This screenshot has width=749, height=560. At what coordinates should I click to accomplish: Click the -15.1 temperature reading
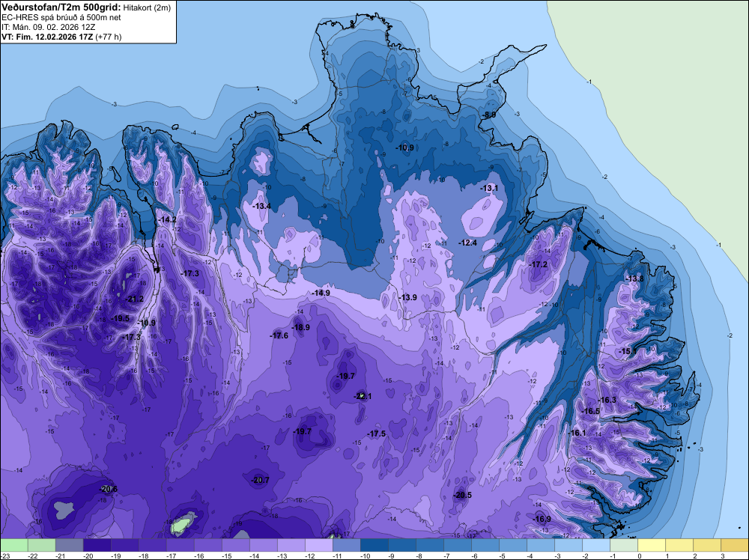[x=628, y=351]
